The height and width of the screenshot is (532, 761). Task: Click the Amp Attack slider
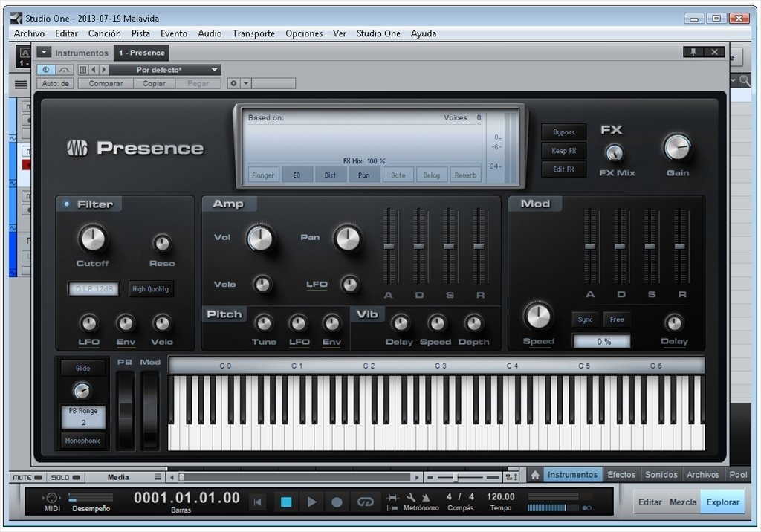(389, 246)
